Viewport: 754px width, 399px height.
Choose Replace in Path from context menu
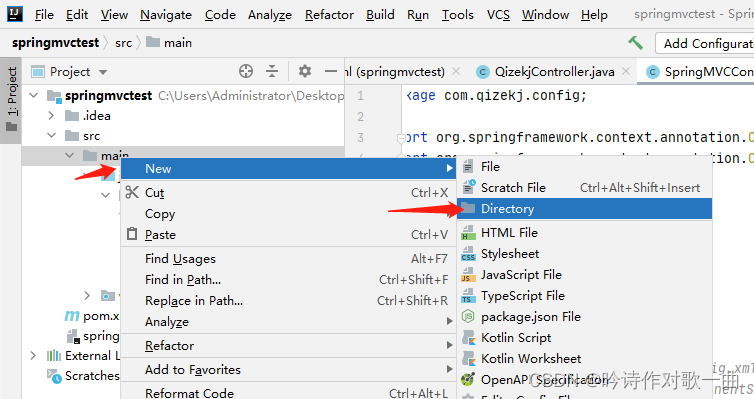point(288,300)
